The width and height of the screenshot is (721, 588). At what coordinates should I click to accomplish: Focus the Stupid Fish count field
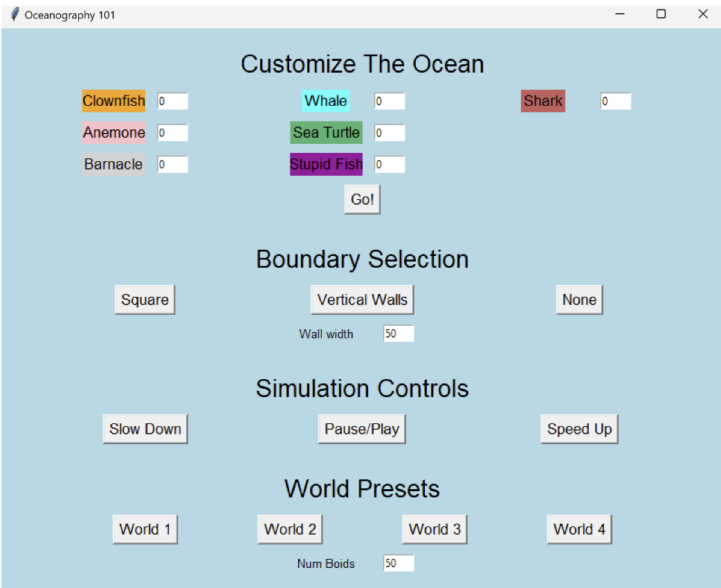click(390, 165)
